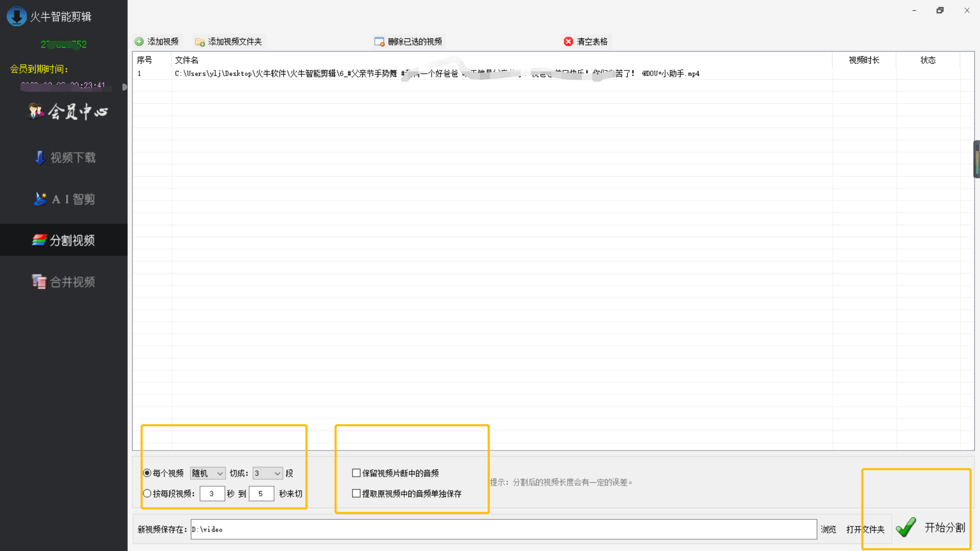Click the save path field D:\video
Screen dimensions: 980x551
pyautogui.click(x=503, y=530)
